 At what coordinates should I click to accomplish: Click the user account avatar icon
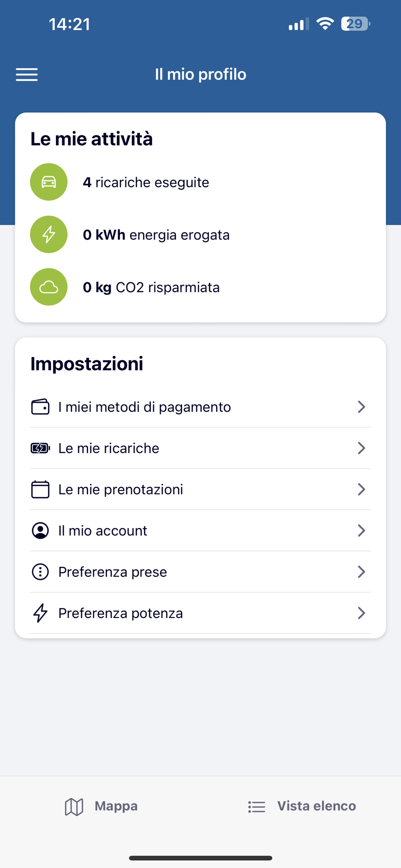pos(40,531)
